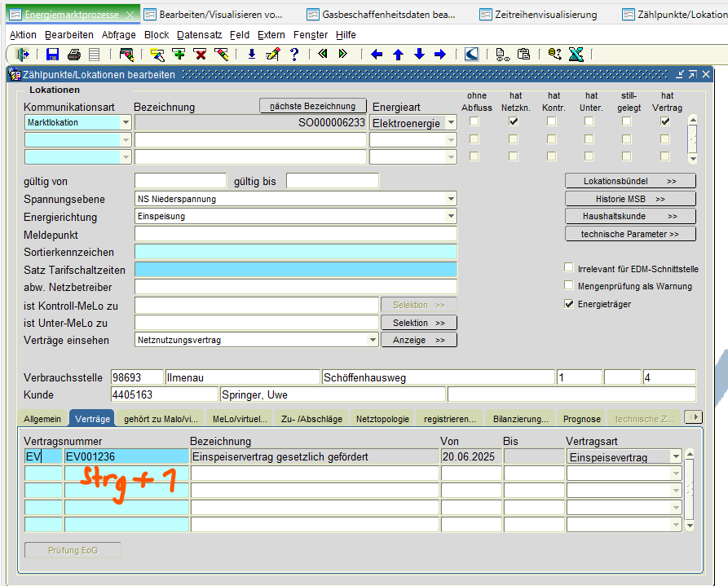The width and height of the screenshot is (728, 586).
Task: Click the blue left arrow navigation icon
Action: (377, 55)
